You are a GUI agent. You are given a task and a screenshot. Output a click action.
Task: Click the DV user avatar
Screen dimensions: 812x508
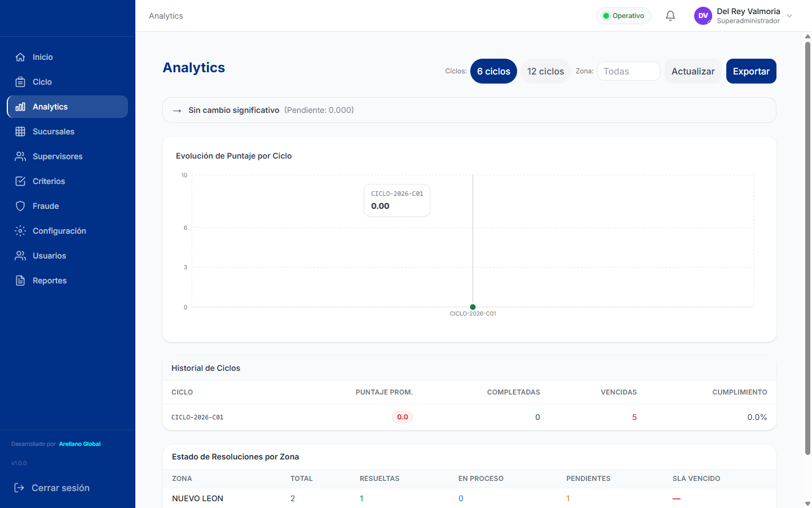click(703, 16)
